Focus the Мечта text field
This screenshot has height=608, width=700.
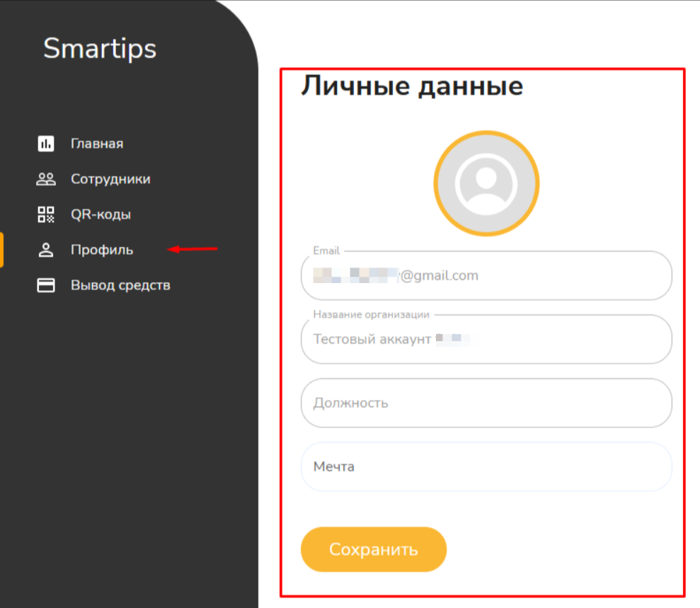(486, 467)
